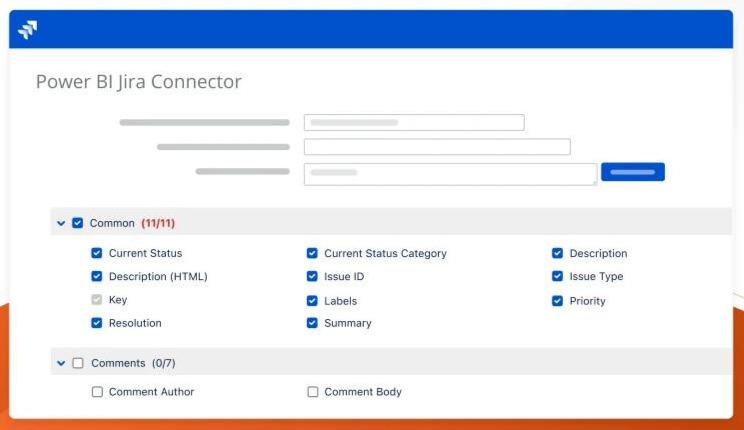This screenshot has width=744, height=430.
Task: Uncheck the Description (HTML) checkbox
Action: pyautogui.click(x=97, y=276)
